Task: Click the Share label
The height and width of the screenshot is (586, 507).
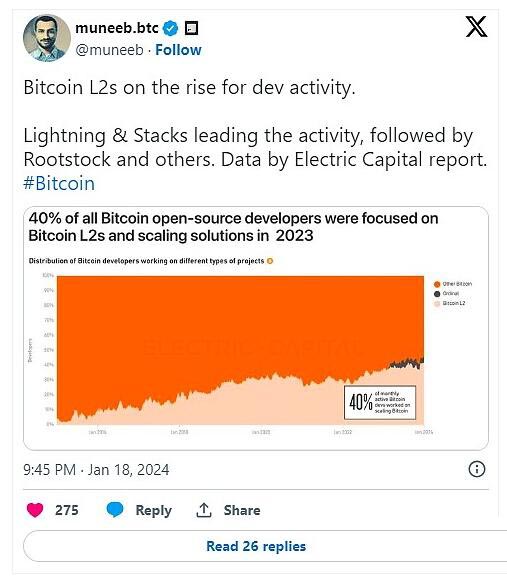Action: (242, 510)
